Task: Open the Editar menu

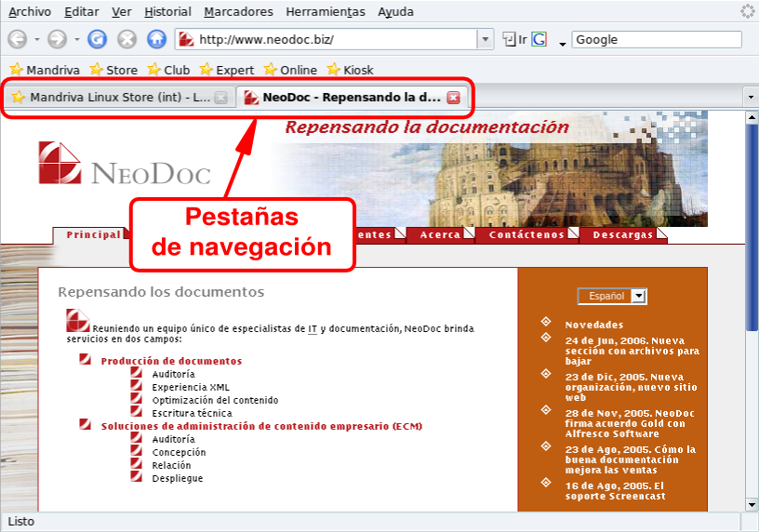Action: pyautogui.click(x=81, y=11)
